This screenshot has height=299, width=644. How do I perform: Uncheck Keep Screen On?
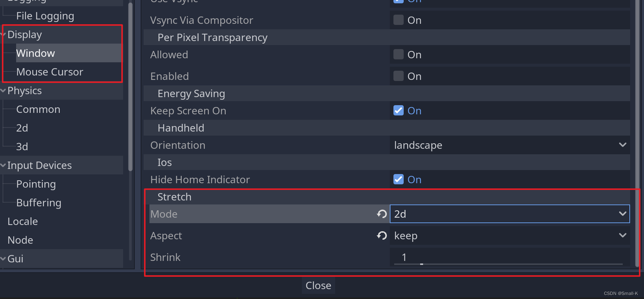coord(399,110)
